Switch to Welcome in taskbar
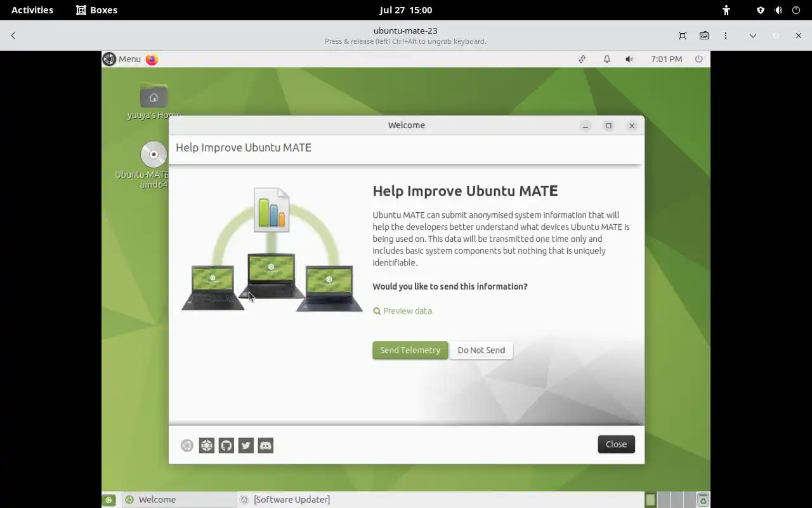This screenshot has height=508, width=812. point(178,500)
